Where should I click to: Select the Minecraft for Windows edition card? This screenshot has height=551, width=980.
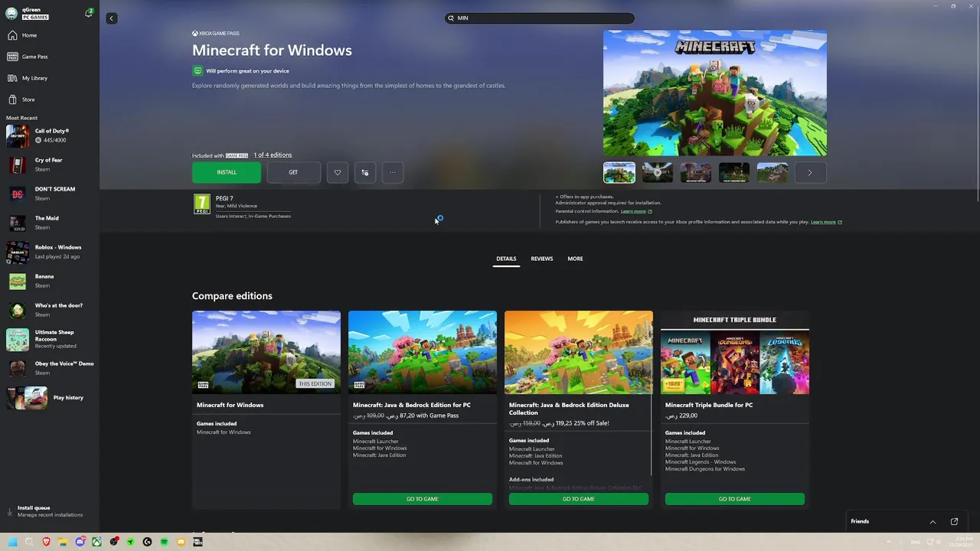point(266,409)
